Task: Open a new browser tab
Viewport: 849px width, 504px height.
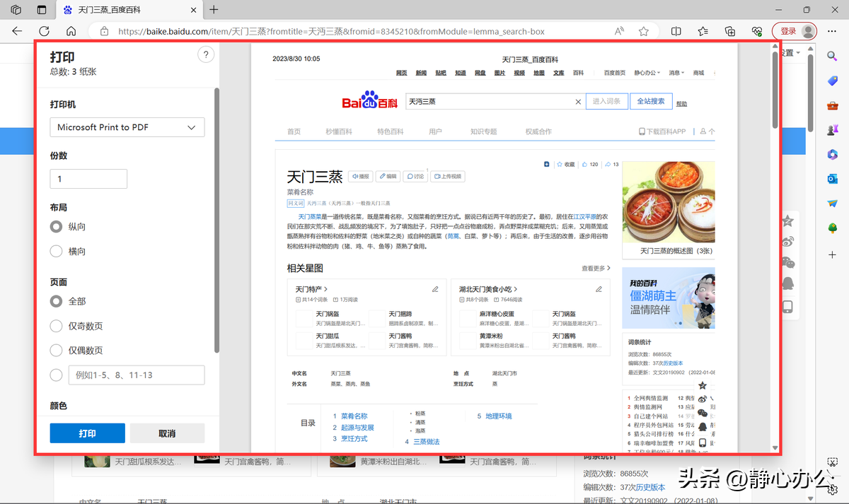Action: pos(214,10)
